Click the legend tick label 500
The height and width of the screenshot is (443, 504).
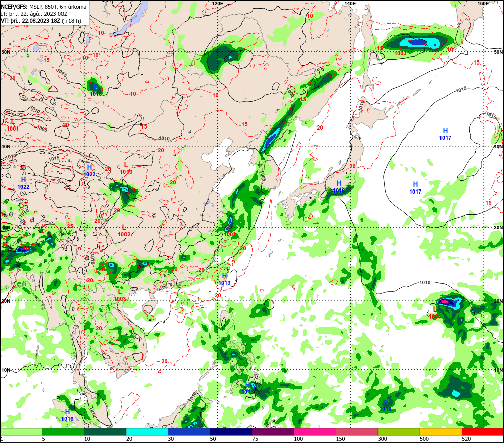click(x=424, y=439)
